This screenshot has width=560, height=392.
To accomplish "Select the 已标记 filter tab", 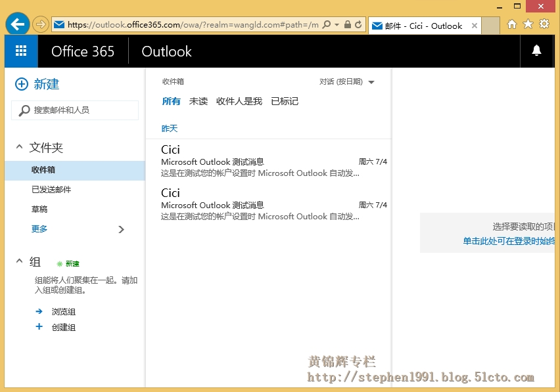I will point(285,101).
